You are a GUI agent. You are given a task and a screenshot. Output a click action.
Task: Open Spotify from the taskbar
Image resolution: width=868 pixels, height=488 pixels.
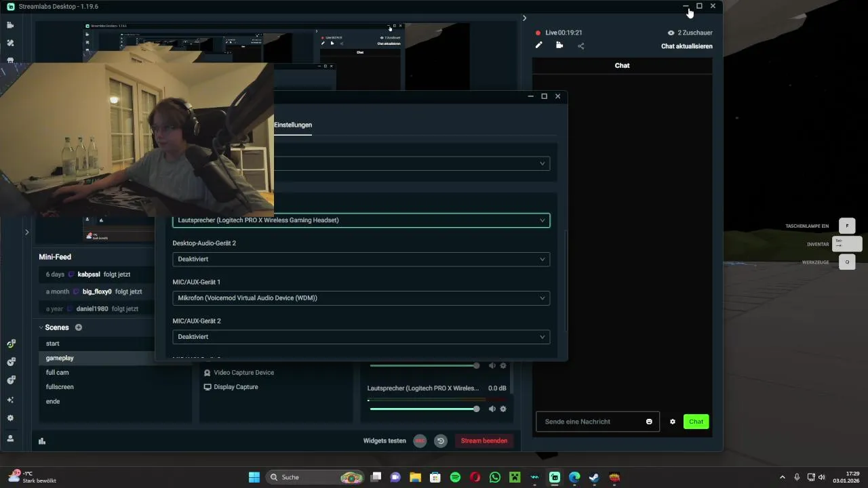tap(455, 477)
